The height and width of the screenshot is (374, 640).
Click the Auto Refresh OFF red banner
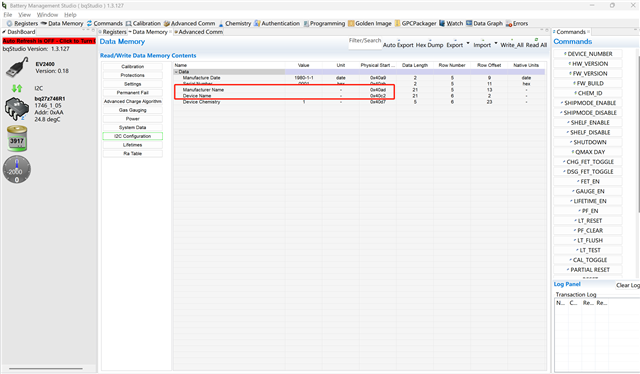click(49, 41)
